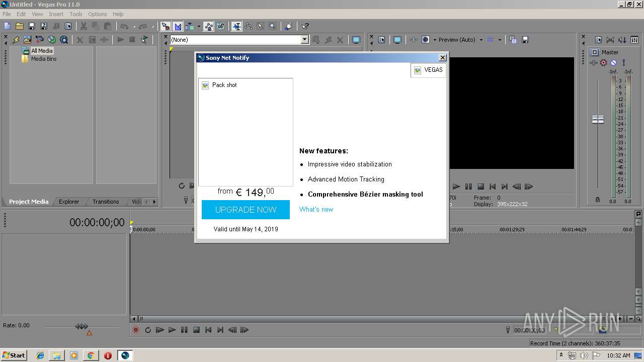Switch to the Transitions tab

[106, 202]
